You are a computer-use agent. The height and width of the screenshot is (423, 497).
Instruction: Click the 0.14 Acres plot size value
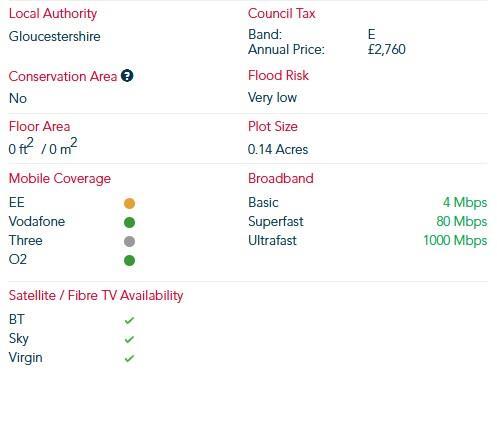coord(278,149)
